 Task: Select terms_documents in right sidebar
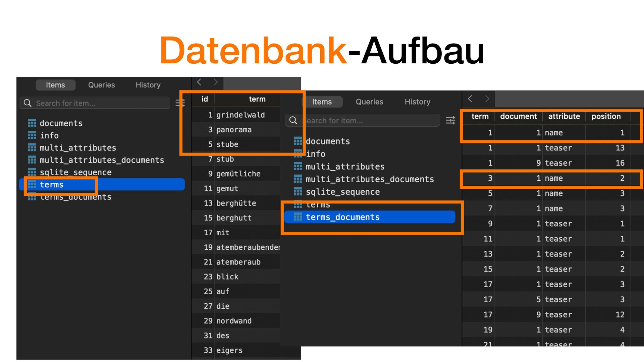pyautogui.click(x=342, y=217)
